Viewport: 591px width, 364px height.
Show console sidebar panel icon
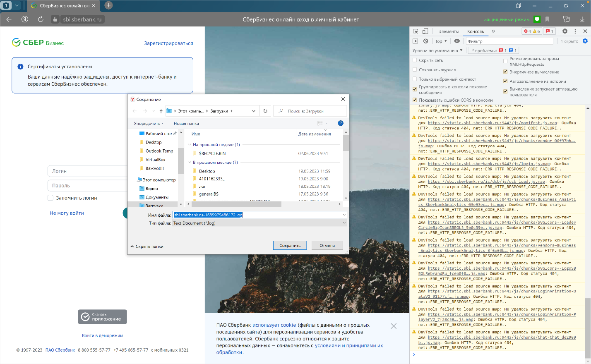coord(416,41)
